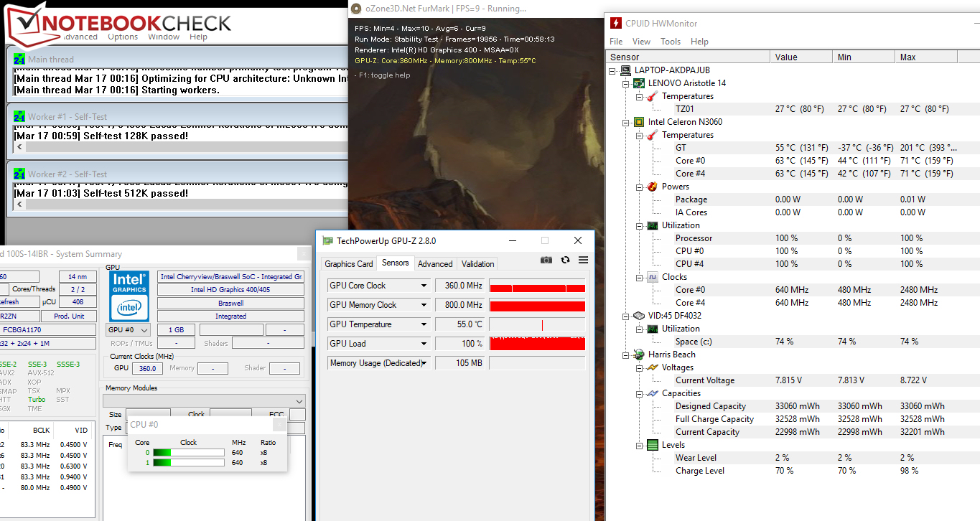Open the GPU-Z hamburger menu
Screen dimensions: 980x521
tap(583, 260)
